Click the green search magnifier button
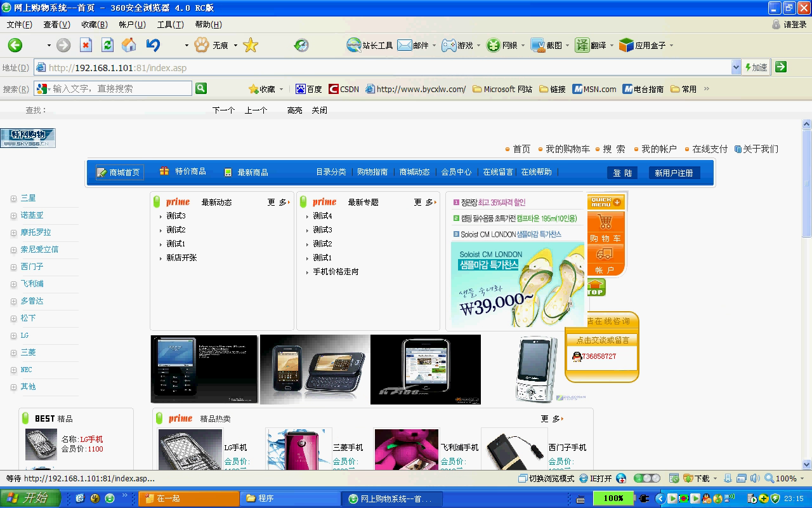The width and height of the screenshot is (812, 508). [201, 88]
